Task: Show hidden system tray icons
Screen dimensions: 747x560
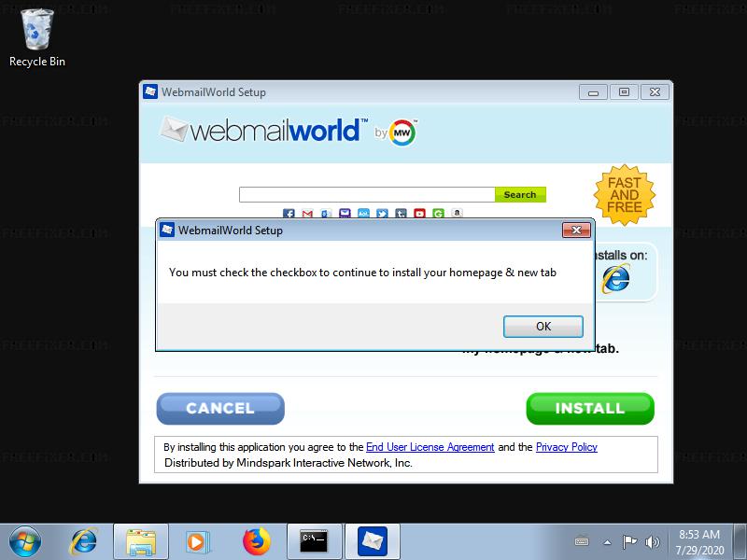Action: coord(608,542)
